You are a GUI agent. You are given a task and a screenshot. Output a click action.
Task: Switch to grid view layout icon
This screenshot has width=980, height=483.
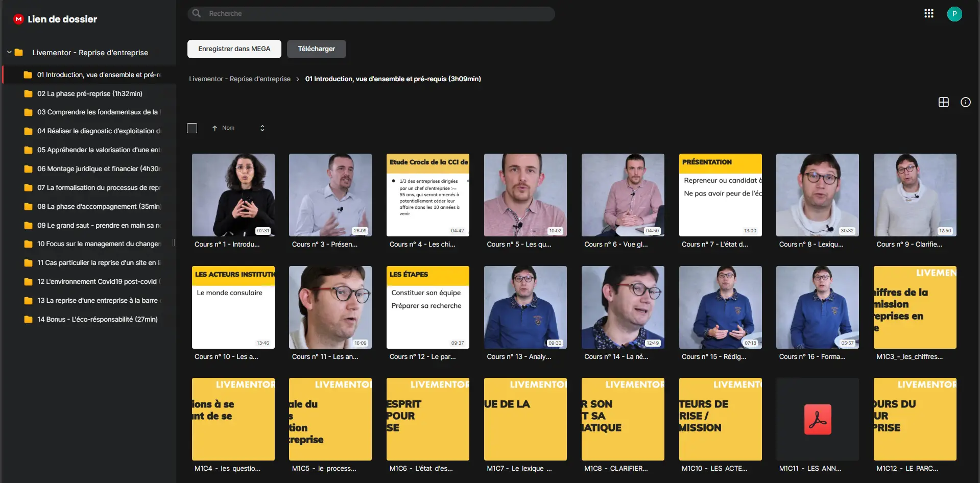(x=944, y=102)
